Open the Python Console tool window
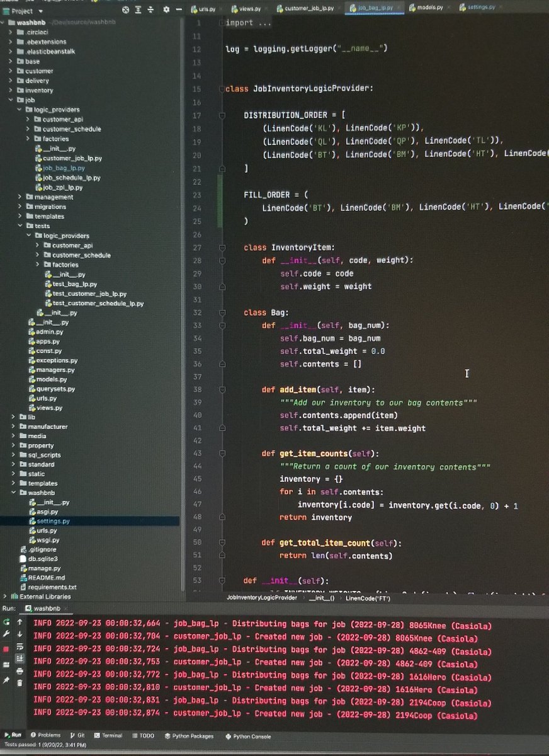 click(x=247, y=735)
